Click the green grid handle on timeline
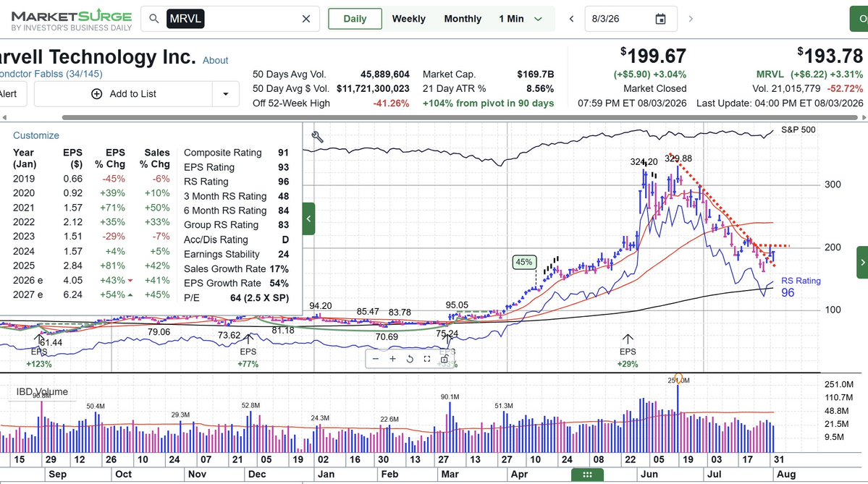868x484 pixels. click(587, 475)
